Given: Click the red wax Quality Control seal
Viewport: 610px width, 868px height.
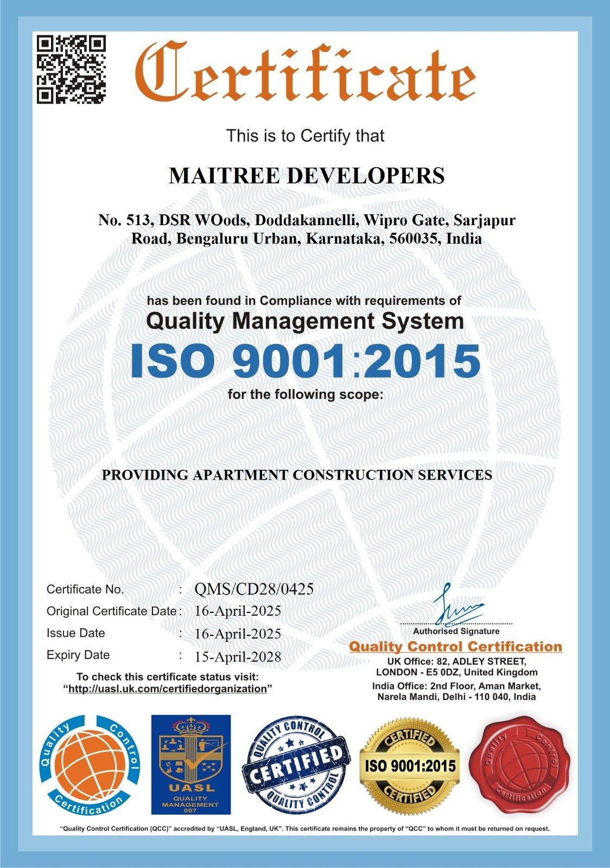Looking at the screenshot, I should [x=519, y=765].
